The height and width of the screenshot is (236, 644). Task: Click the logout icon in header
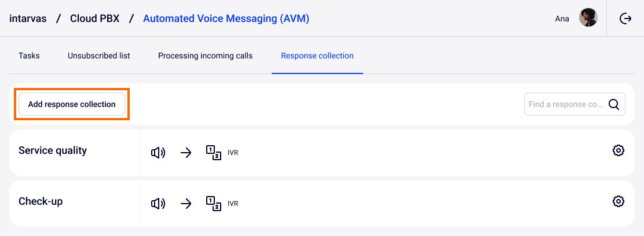tap(625, 19)
